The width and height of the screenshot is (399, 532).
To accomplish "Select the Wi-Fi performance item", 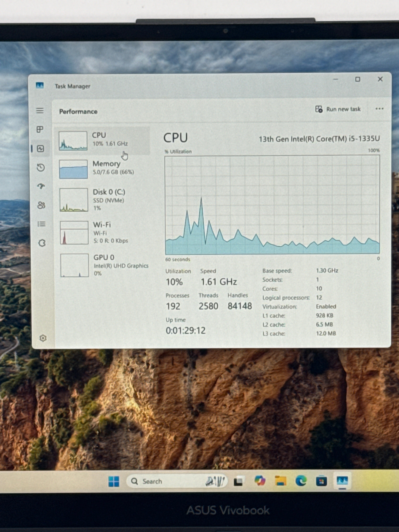I will (x=103, y=233).
